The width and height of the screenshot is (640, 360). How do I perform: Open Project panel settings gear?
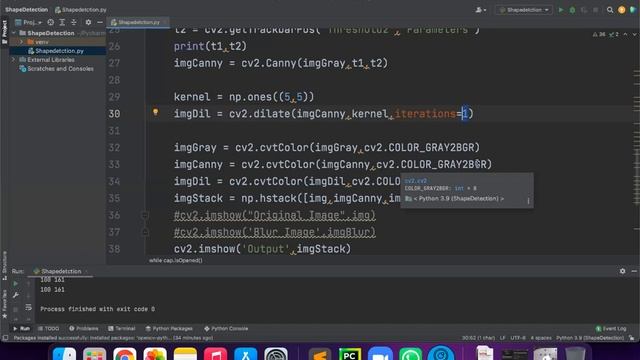click(x=88, y=22)
